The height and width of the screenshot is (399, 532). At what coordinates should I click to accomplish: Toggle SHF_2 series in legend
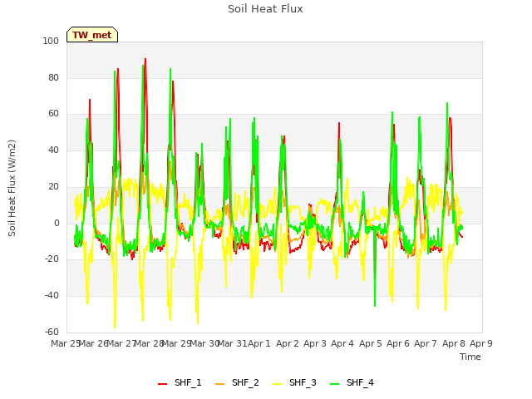coord(237,383)
